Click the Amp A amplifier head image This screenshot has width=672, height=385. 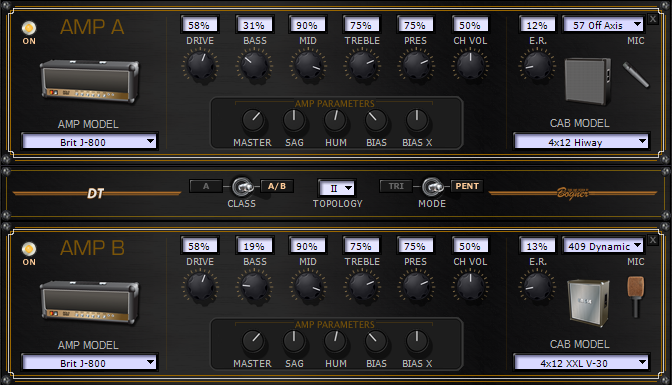click(90, 82)
